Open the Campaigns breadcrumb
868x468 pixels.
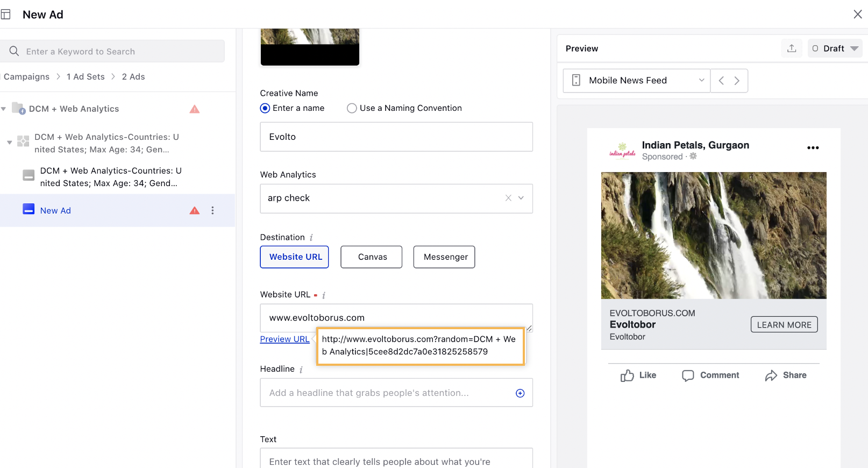coord(26,77)
